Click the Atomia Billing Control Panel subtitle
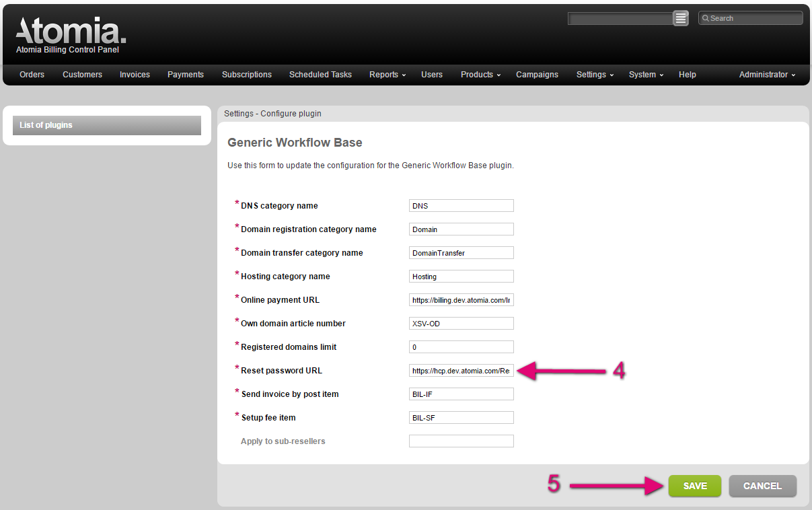 point(67,50)
